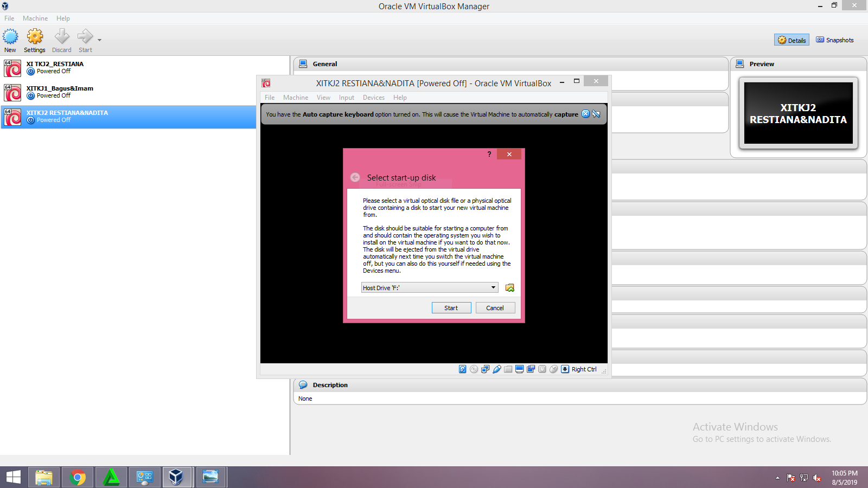Click the Action Center flag tray icon
868x488 pixels.
791,478
